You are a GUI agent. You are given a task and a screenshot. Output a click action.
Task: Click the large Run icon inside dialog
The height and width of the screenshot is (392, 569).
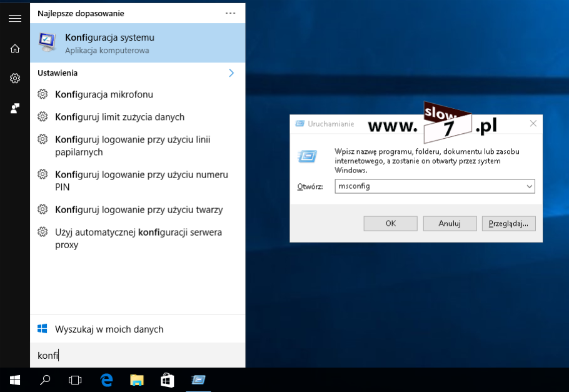tap(308, 156)
